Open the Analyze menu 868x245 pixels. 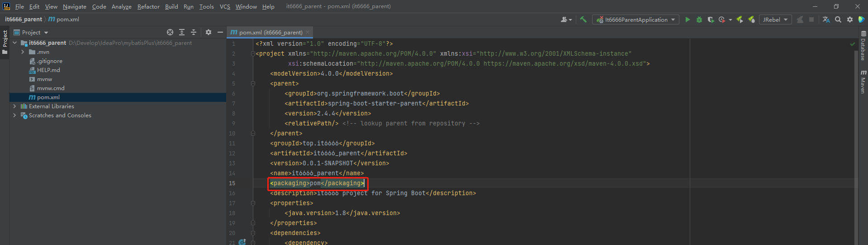pyautogui.click(x=122, y=6)
